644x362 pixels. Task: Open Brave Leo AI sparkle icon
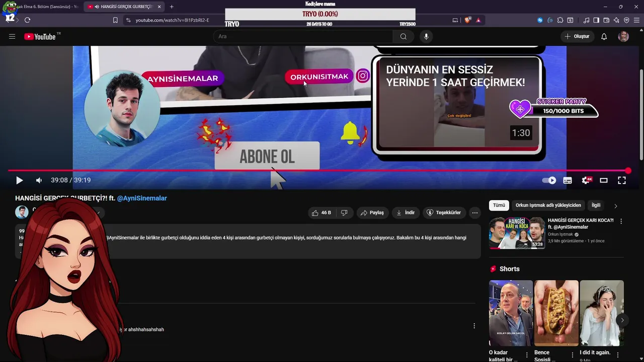click(x=616, y=20)
